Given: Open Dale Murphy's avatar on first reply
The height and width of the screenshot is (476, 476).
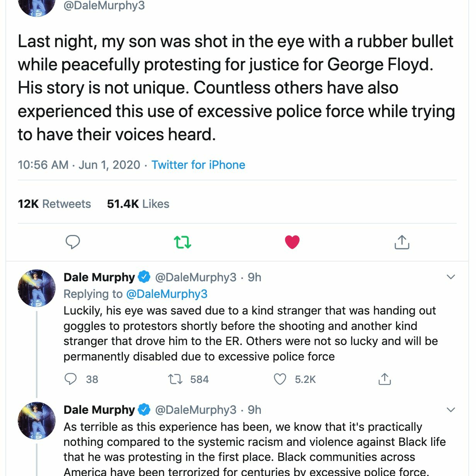Looking at the screenshot, I should click(x=37, y=288).
